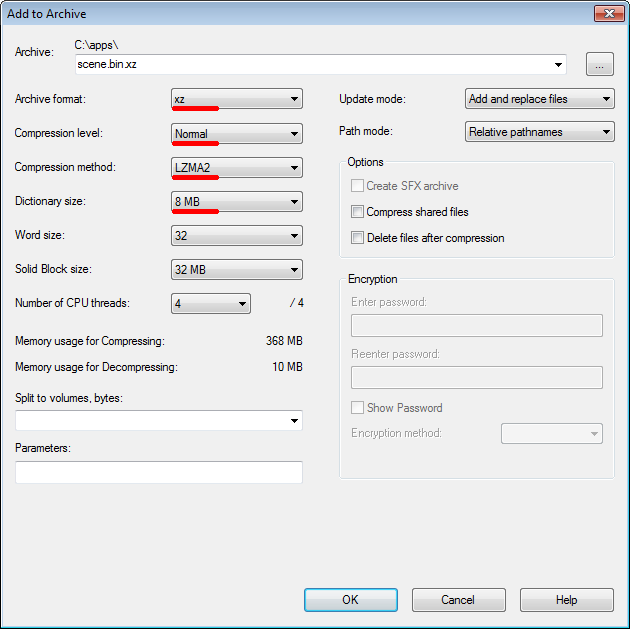Expand the Compression level dropdown
630x629 pixels.
[237, 133]
